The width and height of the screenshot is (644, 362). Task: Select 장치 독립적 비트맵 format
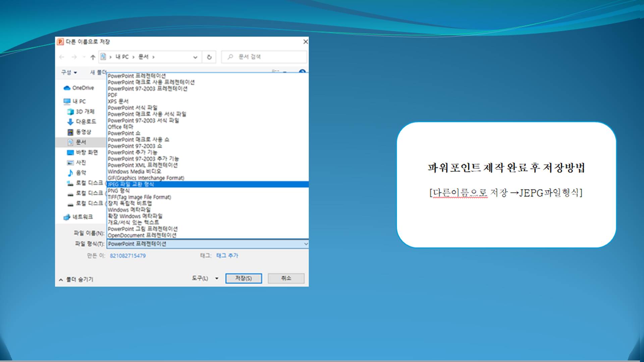click(208, 203)
